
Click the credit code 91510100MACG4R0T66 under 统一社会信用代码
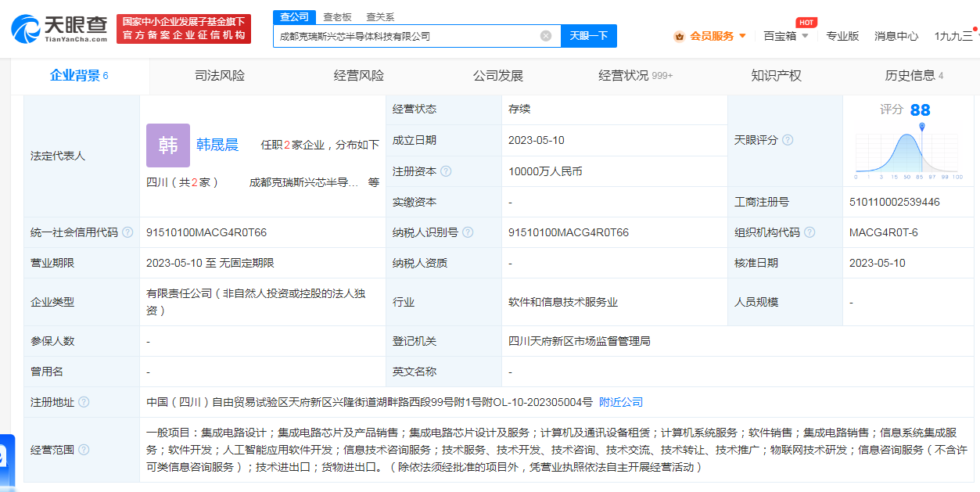click(206, 232)
